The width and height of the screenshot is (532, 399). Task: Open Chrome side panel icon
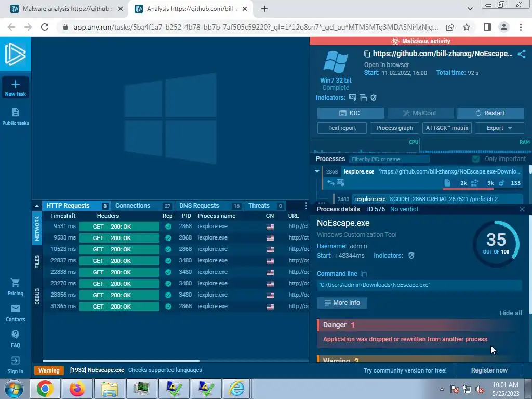point(487,27)
